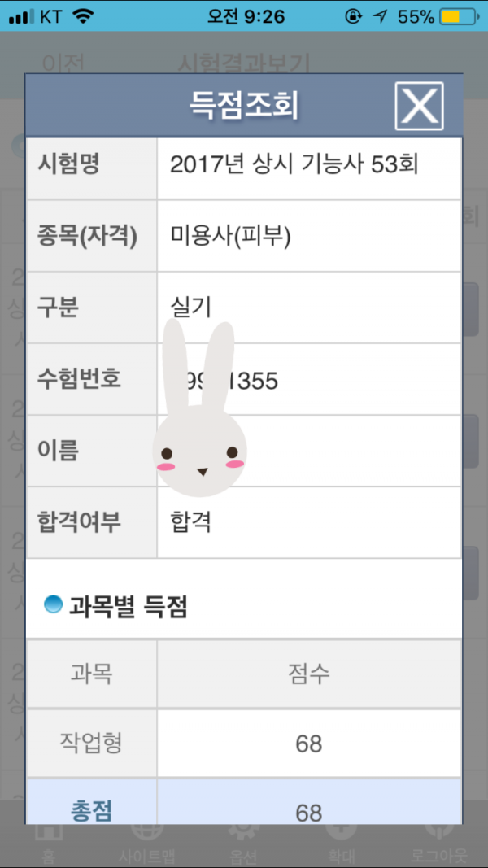Tap the 시험결과보기 header title
Image resolution: width=488 pixels, height=868 pixels.
pos(244,62)
